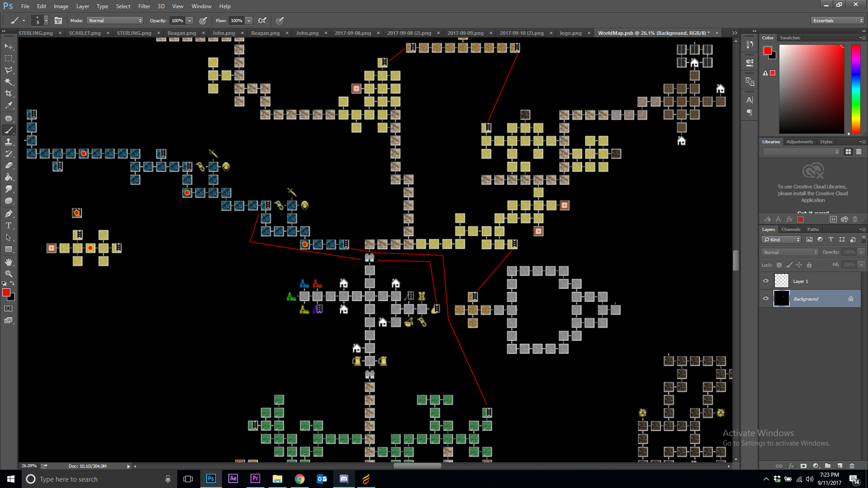Open the Essentials workspace dropdown
The image size is (868, 488).
[838, 20]
